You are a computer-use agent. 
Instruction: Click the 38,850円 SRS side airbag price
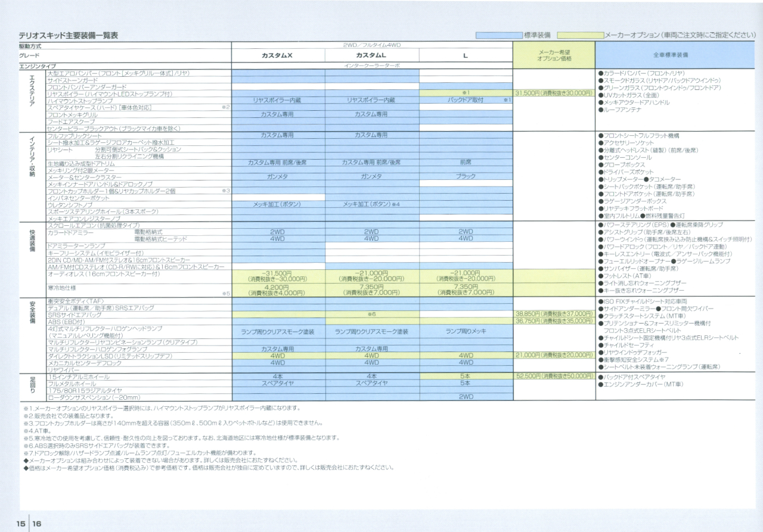(x=554, y=313)
